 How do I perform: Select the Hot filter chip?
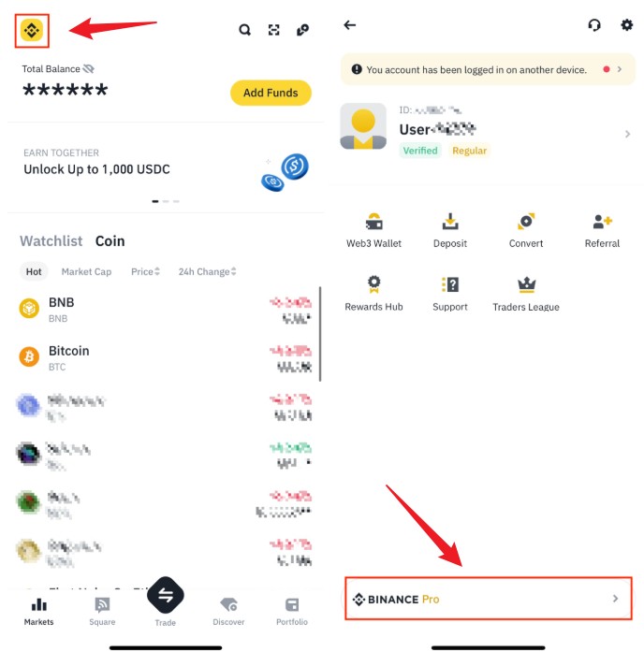[34, 272]
